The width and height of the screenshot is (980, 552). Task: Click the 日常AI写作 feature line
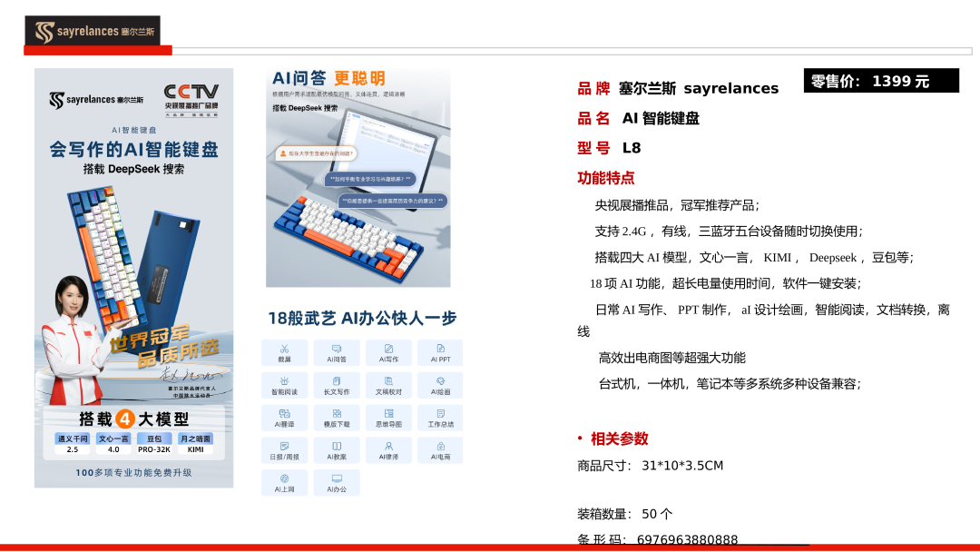(764, 320)
